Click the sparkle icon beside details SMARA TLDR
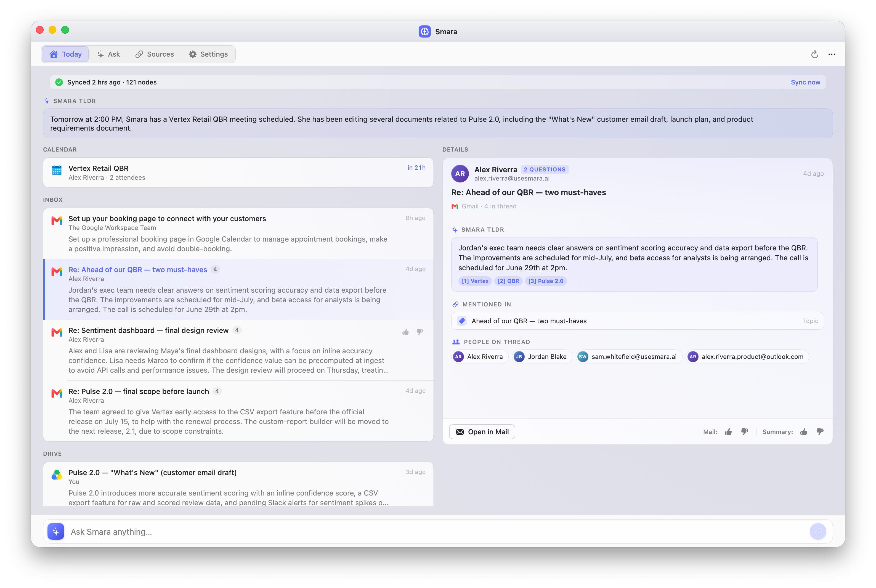876x588 pixels. (455, 229)
